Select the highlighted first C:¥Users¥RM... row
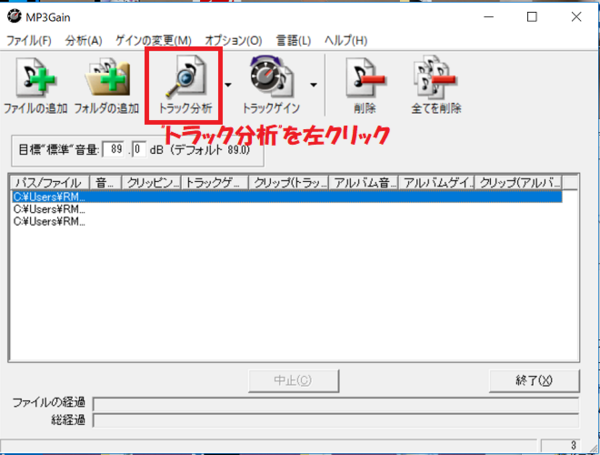Viewport: 600px width, 455px height. click(x=287, y=197)
